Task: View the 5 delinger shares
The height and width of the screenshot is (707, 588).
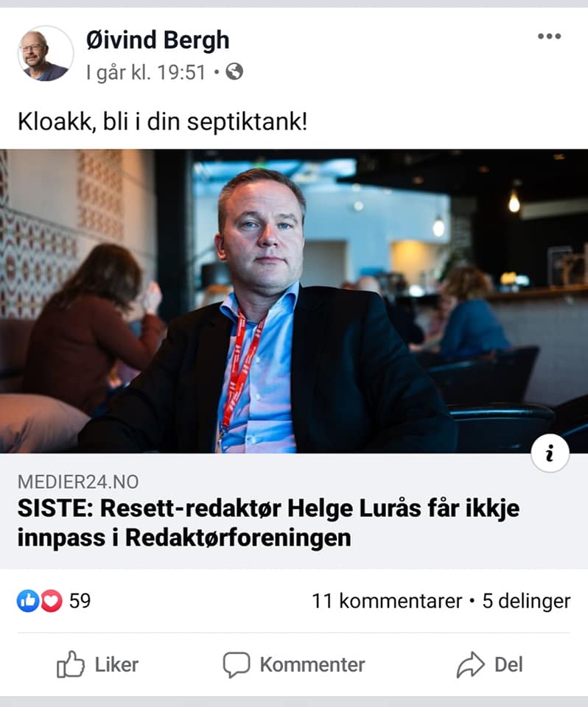Action: 526,601
